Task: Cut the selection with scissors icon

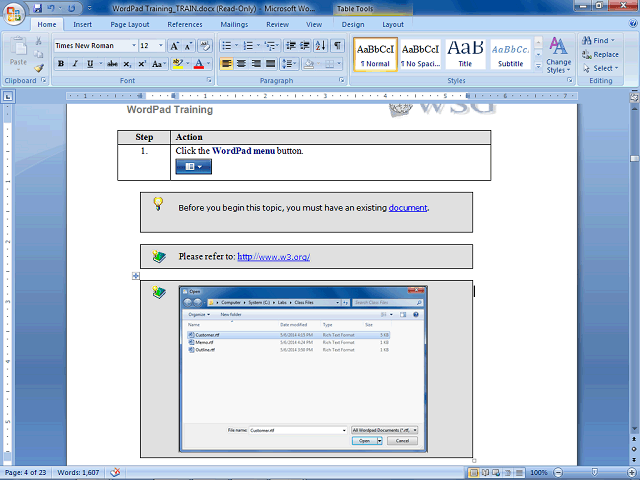Action: [39, 41]
